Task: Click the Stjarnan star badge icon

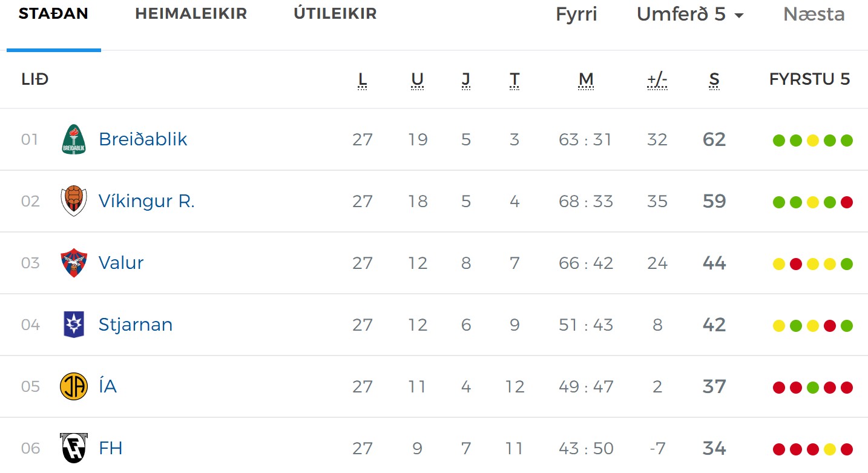Action: [x=74, y=325]
